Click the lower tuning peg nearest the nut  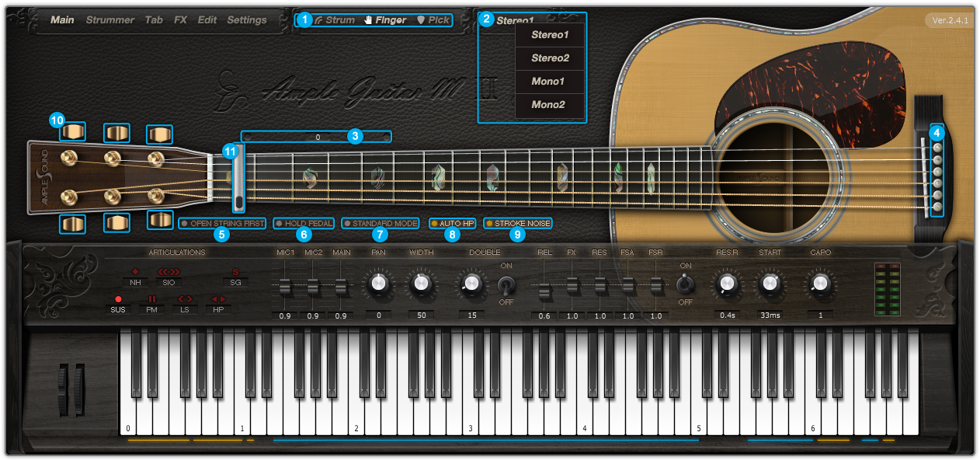pos(160,220)
